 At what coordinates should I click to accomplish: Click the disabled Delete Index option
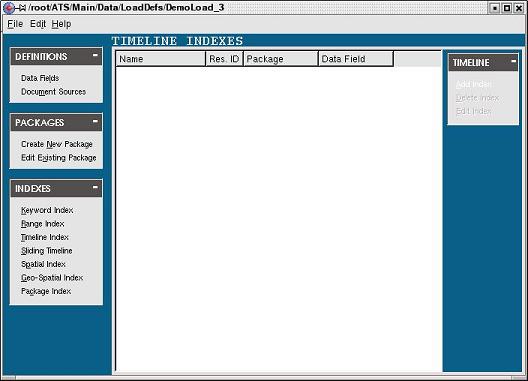[477, 98]
